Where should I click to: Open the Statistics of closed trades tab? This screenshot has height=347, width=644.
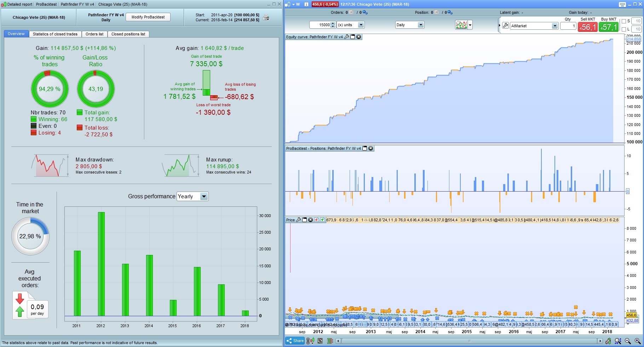point(55,34)
